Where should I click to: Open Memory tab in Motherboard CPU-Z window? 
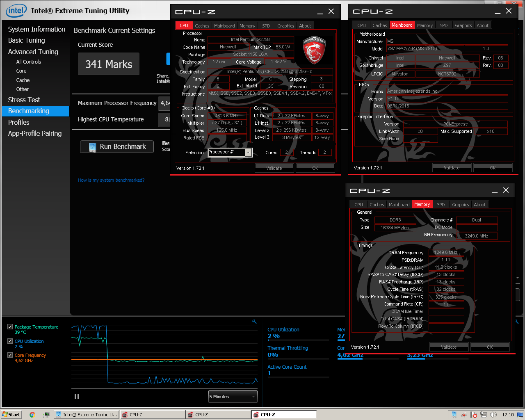coord(425,25)
